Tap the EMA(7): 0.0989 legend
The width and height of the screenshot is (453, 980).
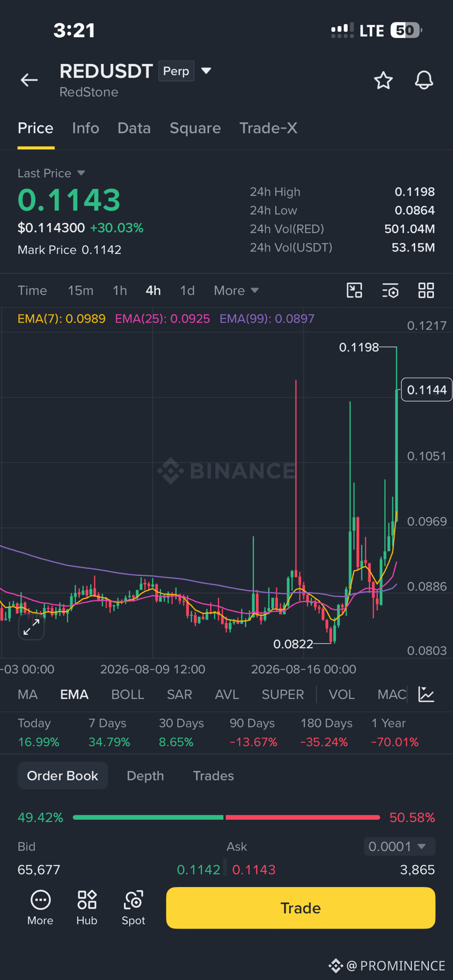point(61,319)
